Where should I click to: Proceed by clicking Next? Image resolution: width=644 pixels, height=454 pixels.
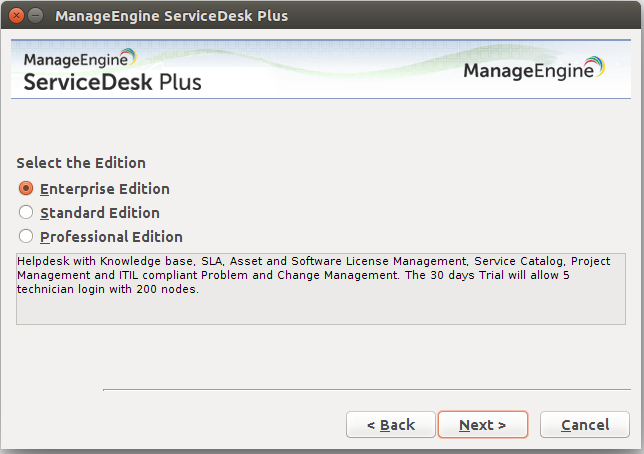tap(482, 425)
